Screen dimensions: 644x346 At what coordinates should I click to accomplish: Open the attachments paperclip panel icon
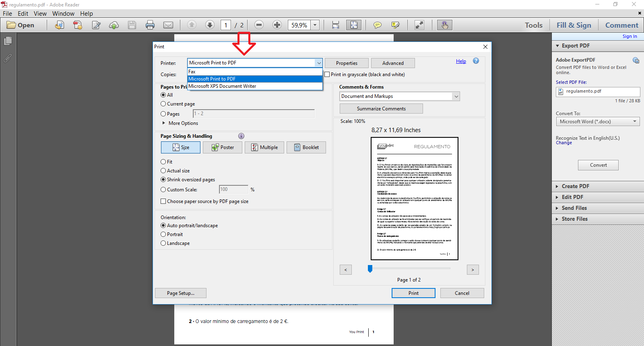pyautogui.click(x=8, y=58)
